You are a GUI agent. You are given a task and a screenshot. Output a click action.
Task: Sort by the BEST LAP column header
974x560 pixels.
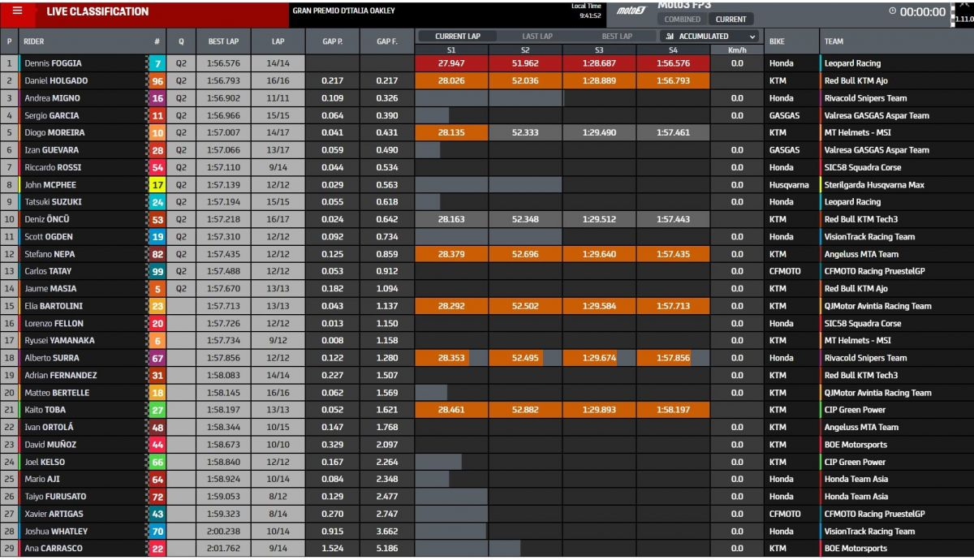tap(222, 41)
